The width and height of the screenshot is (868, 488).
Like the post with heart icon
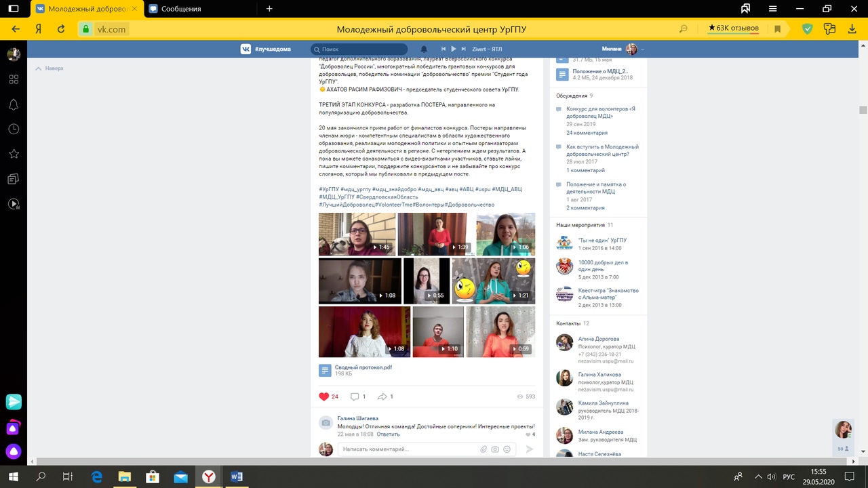coord(324,396)
